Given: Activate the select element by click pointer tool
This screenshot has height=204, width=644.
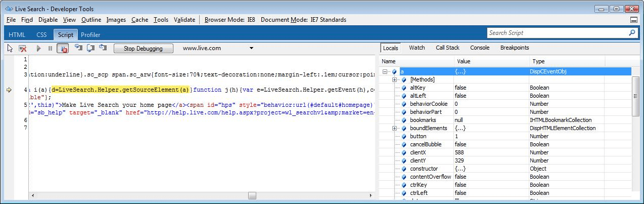Looking at the screenshot, I should tap(10, 48).
